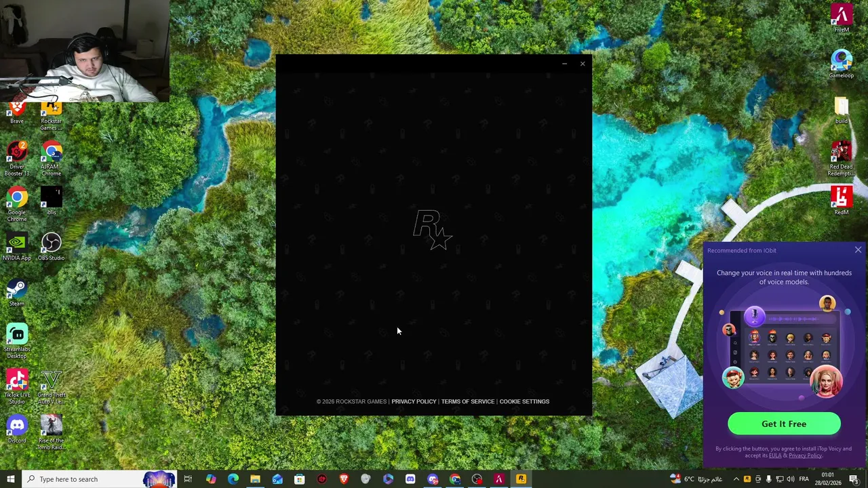Open File Explorer from taskbar
Screen dimensions: 868x488
[255, 479]
